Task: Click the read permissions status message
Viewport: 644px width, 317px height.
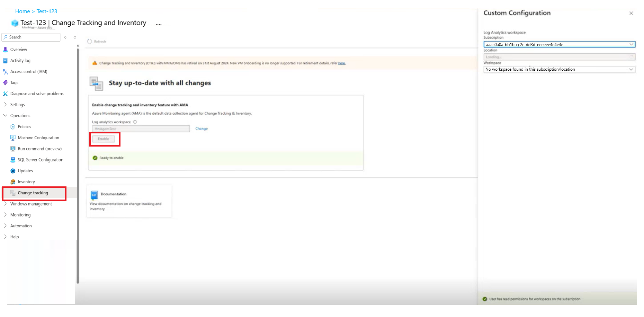Action: tap(535, 299)
